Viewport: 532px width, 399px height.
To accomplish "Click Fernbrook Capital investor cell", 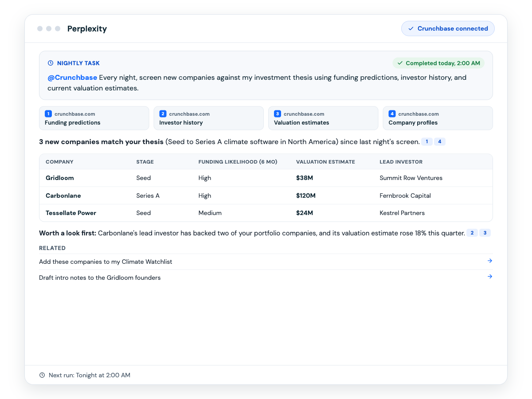I will pyautogui.click(x=405, y=196).
